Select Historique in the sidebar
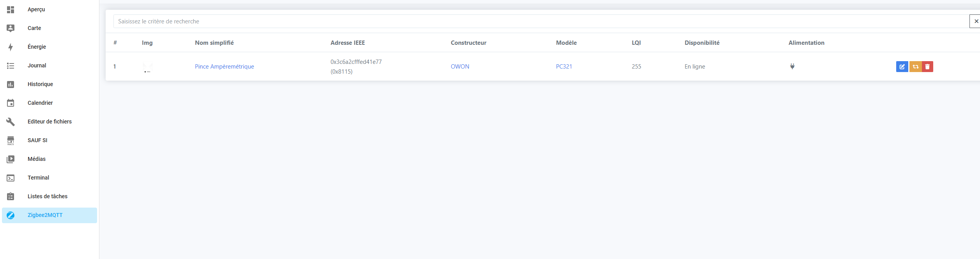Viewport: 980px width, 259px height. click(x=40, y=84)
